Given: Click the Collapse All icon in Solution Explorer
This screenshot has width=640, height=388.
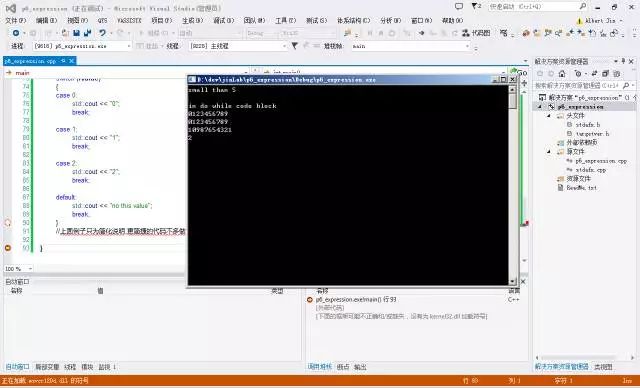Looking at the screenshot, I should click(x=605, y=74).
